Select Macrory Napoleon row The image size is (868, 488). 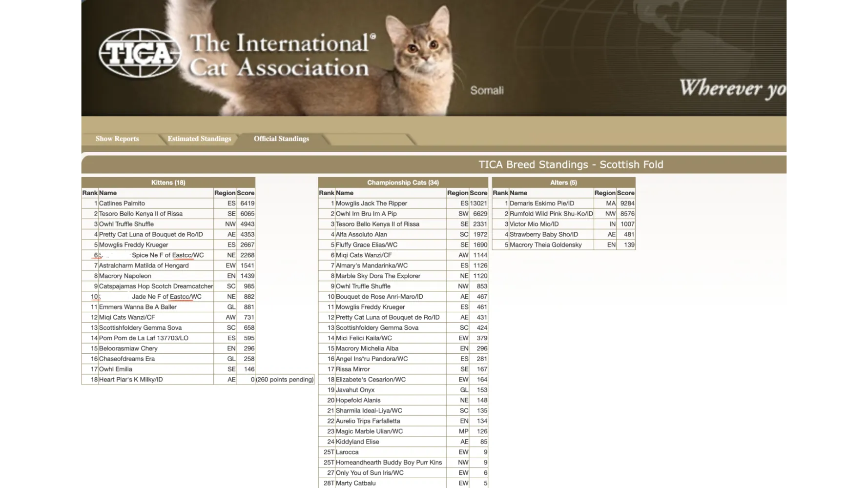168,276
